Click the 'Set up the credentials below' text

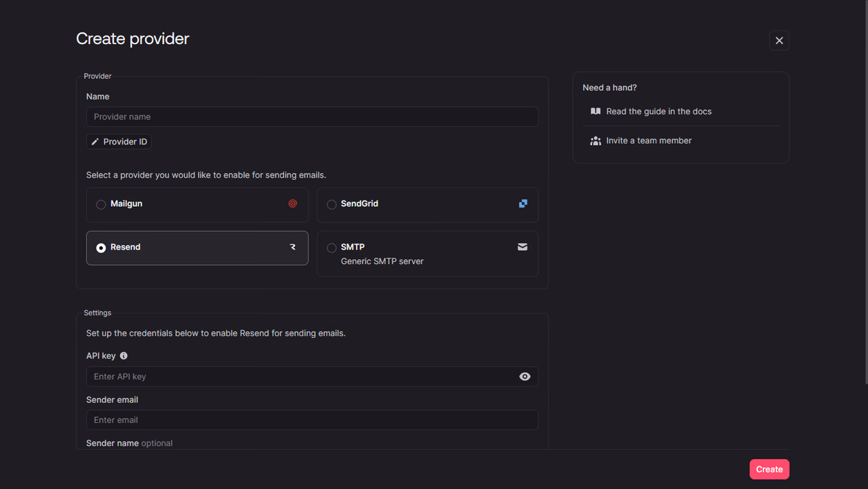(216, 334)
